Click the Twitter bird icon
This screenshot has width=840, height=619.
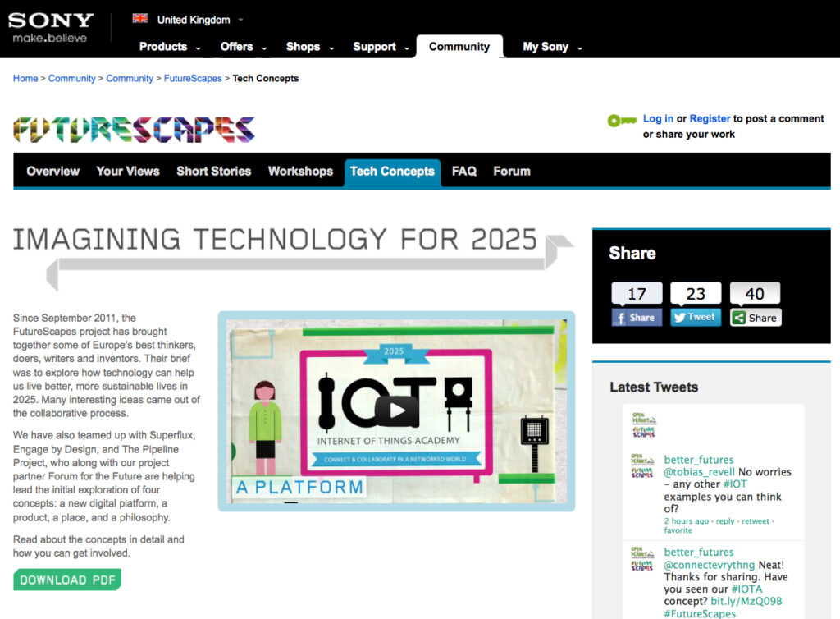click(x=680, y=317)
